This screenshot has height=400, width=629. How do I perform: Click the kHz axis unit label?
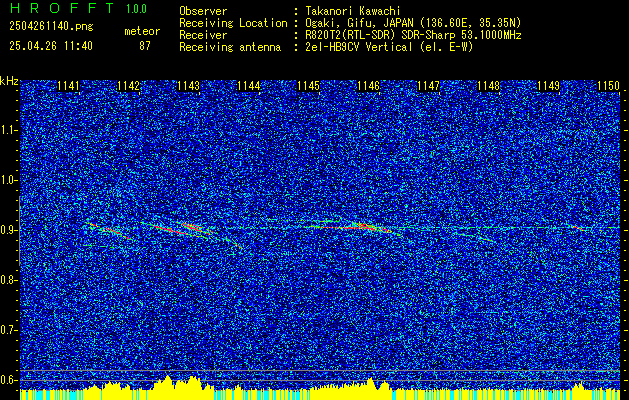pyautogui.click(x=9, y=81)
